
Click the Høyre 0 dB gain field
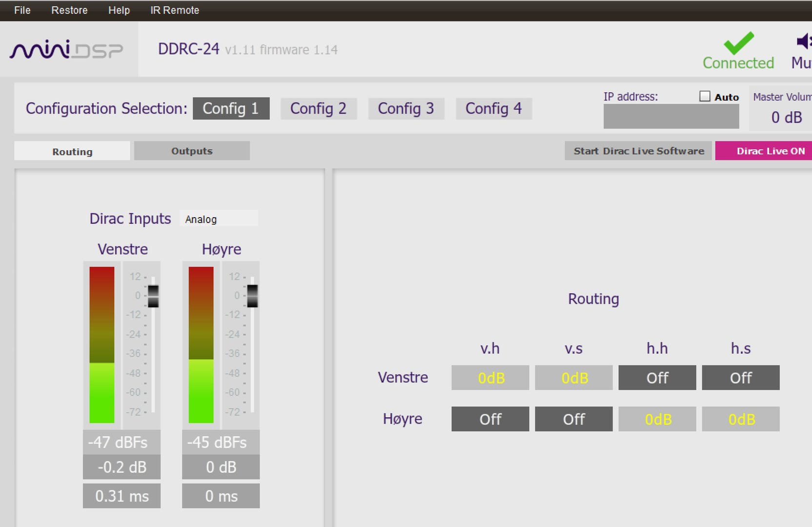[221, 467]
